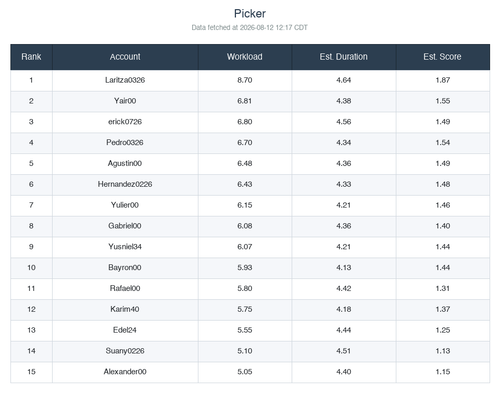Click workload value 6.43
This screenshot has height=398, width=500.
(245, 184)
